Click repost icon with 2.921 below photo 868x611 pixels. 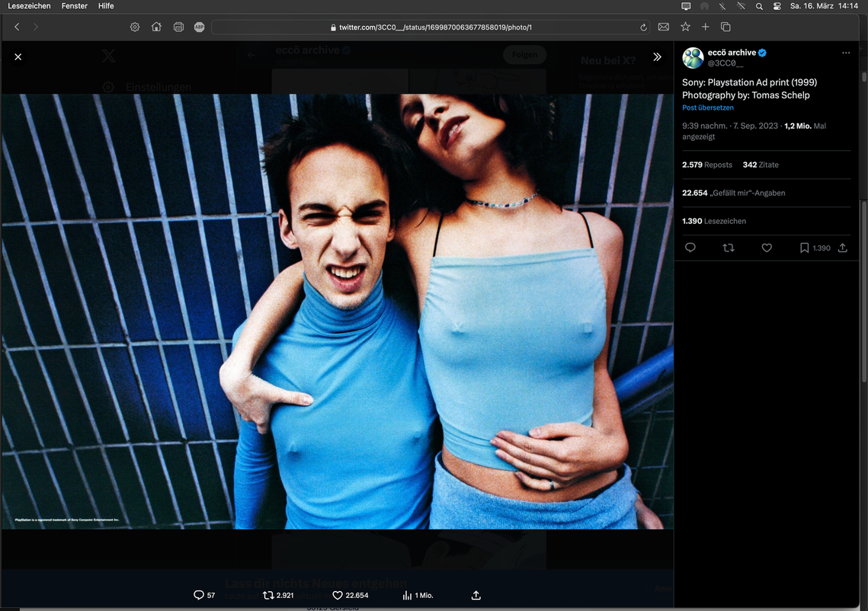278,595
